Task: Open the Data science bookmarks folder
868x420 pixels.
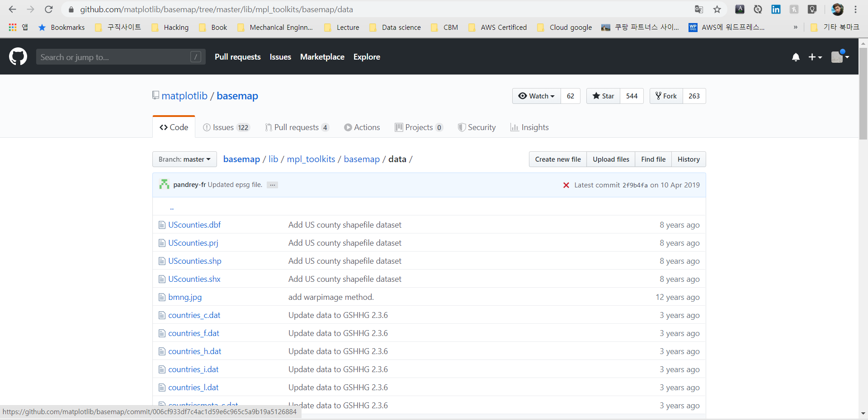Action: point(395,28)
